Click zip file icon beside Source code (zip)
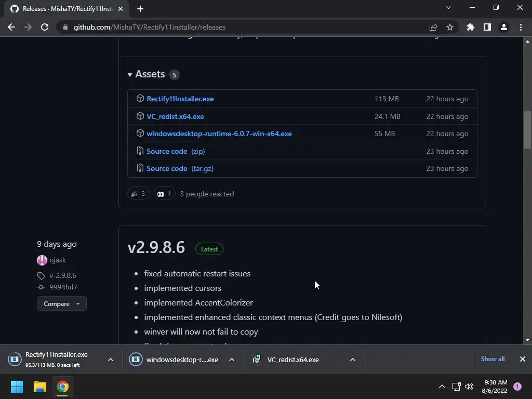532x399 pixels. point(140,151)
